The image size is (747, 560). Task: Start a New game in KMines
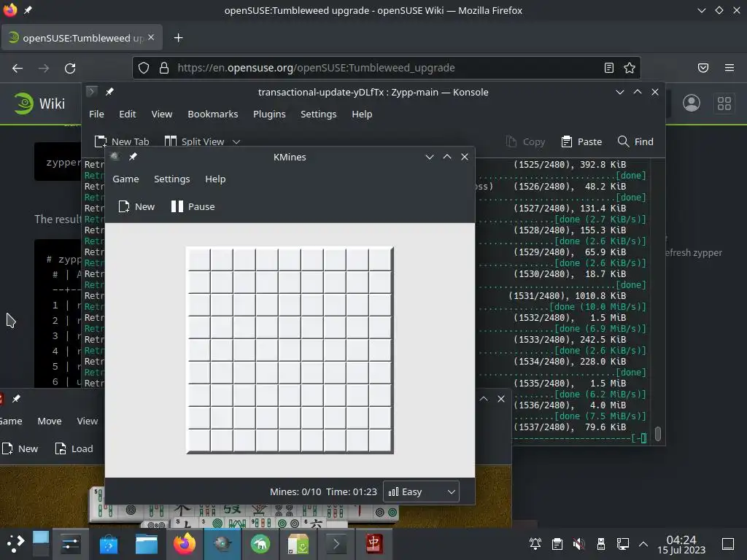point(136,206)
